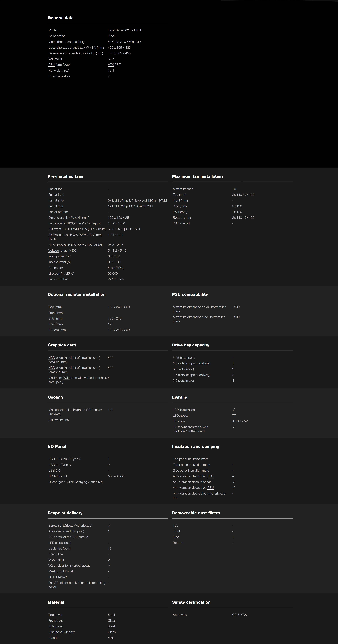The width and height of the screenshot is (338, 644).
Task: Click PSU link in Anti-vibration decoupled PSU
Action: tap(210, 488)
